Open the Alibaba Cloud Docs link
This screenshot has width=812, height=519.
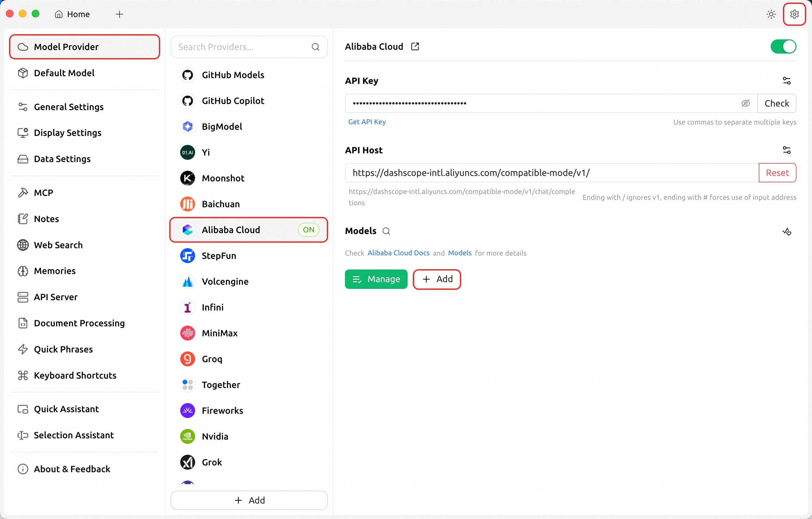coord(398,253)
